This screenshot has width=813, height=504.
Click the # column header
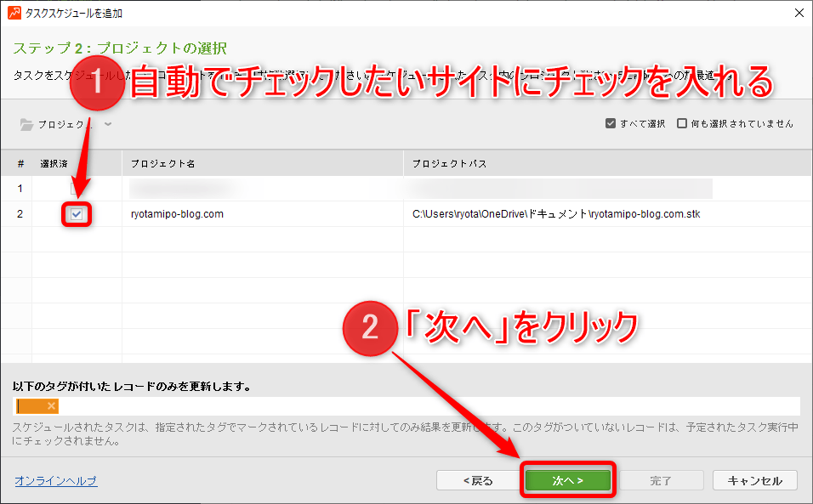pyautogui.click(x=20, y=163)
